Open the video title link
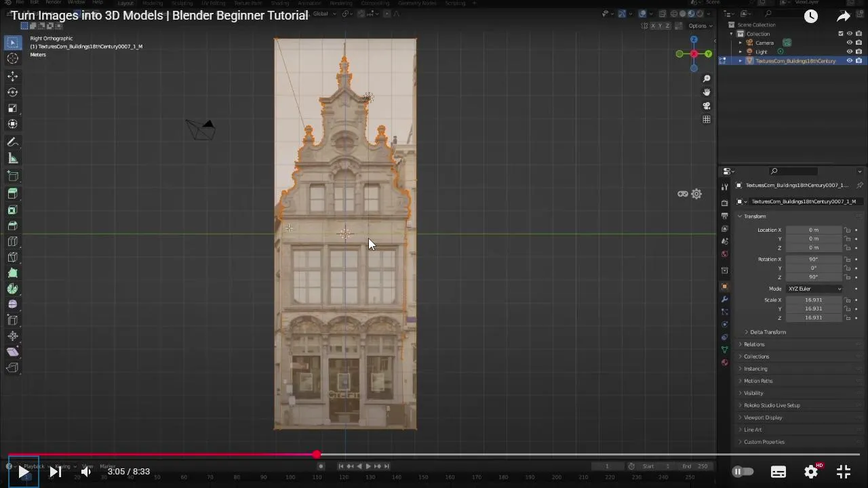 [159, 15]
